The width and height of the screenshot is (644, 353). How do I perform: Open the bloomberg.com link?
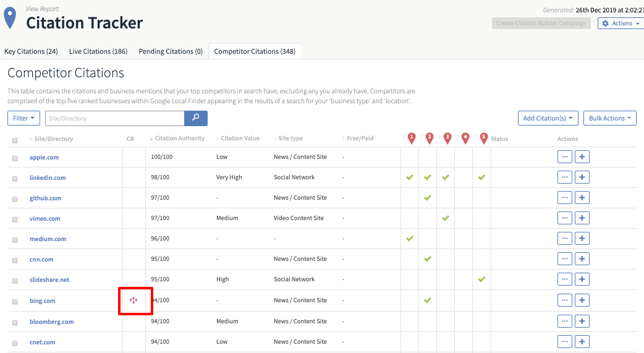(52, 321)
